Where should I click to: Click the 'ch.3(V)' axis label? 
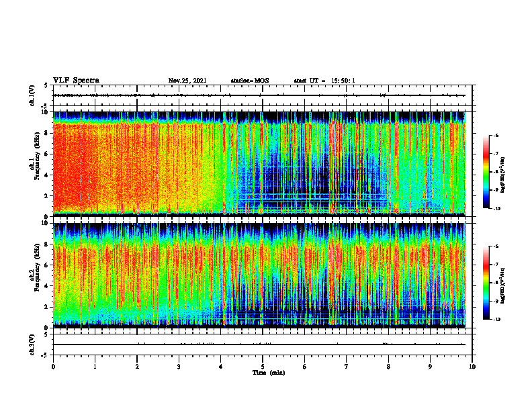coord(32,345)
